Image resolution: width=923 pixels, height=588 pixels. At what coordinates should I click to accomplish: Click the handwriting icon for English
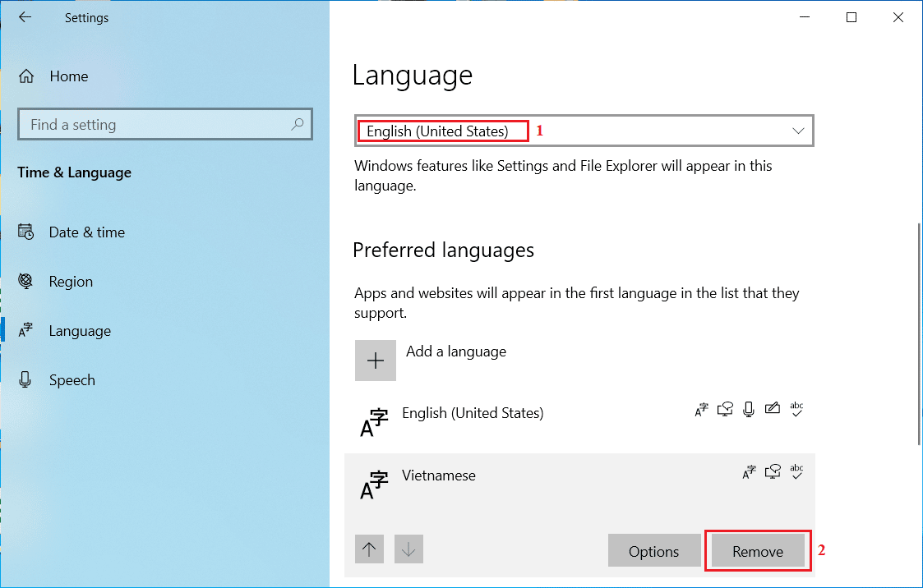point(772,409)
